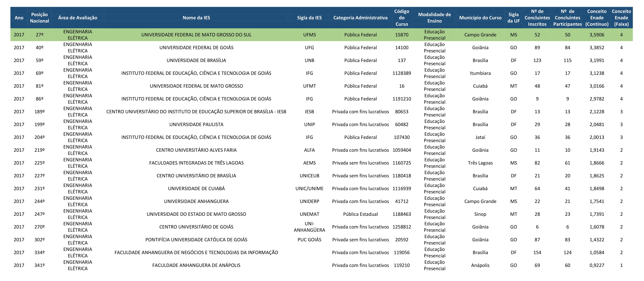The image size is (644, 281).
Task: Select the 'Nome da IES' header cell
Action: click(196, 18)
